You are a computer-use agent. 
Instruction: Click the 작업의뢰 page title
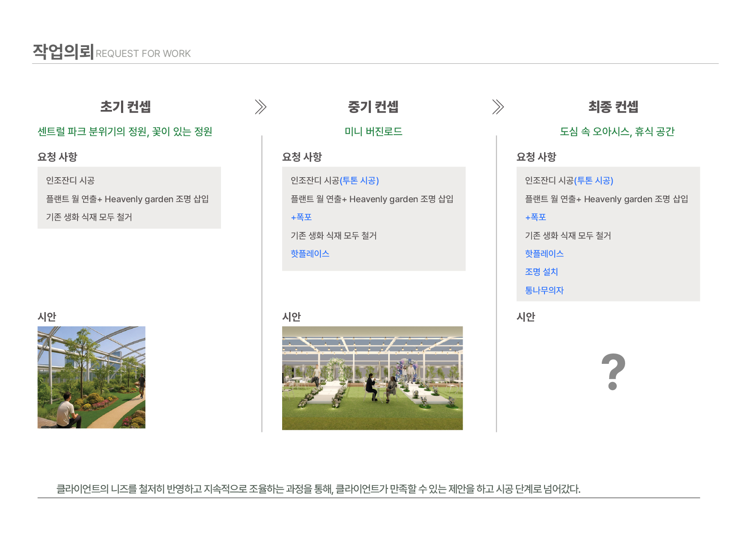[x=63, y=52]
